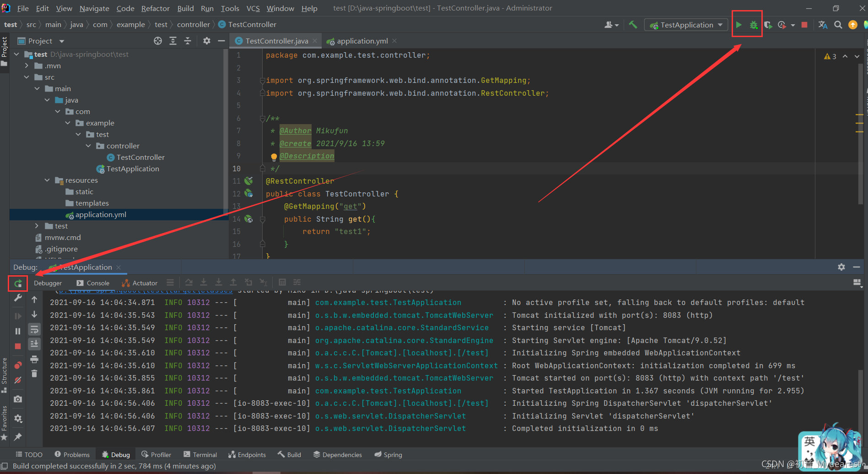Expand all in Project panel
Viewport: 868px width, 474px height.
coord(173,41)
